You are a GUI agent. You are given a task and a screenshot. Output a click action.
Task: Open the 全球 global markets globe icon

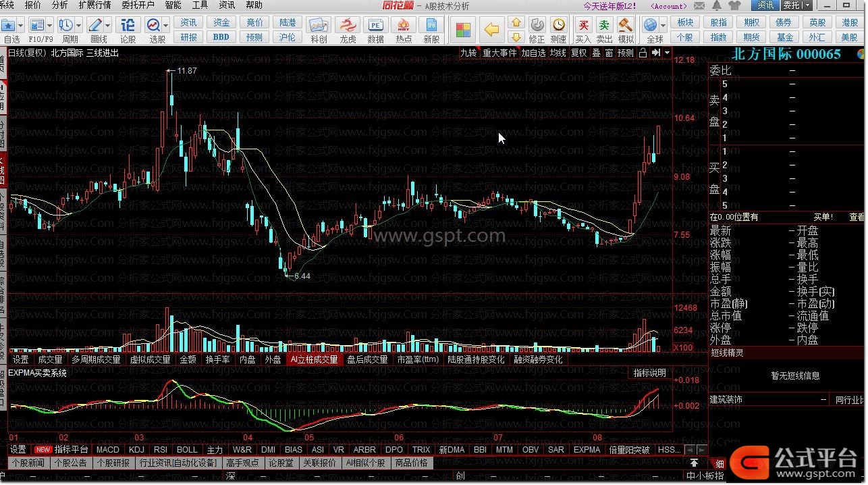[x=651, y=25]
